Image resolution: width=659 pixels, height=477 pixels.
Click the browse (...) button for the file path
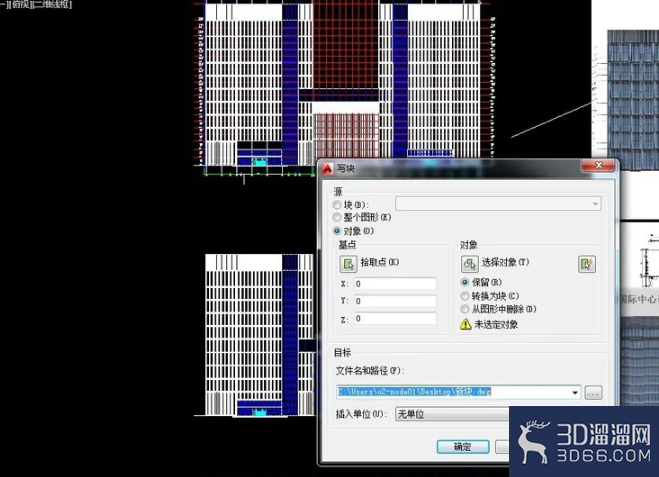593,393
